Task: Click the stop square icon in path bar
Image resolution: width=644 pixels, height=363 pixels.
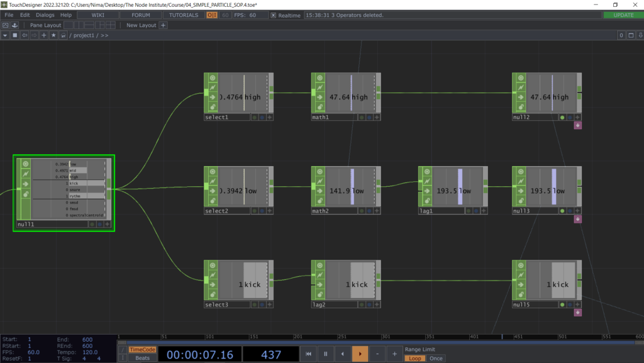Action: 15,35
